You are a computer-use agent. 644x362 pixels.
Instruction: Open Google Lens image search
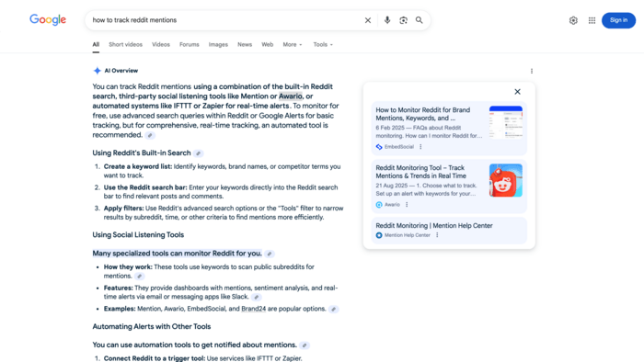coord(403,20)
